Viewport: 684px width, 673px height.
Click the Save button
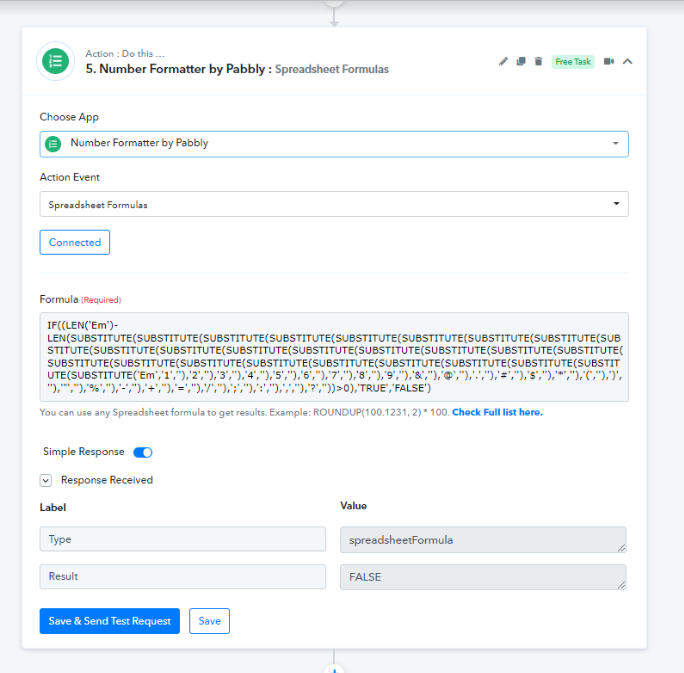tap(209, 621)
